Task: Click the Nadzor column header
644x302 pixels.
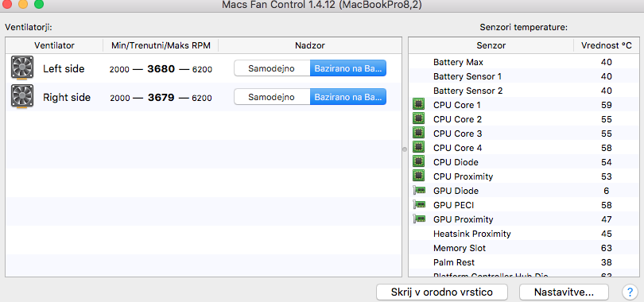Action: (x=310, y=45)
